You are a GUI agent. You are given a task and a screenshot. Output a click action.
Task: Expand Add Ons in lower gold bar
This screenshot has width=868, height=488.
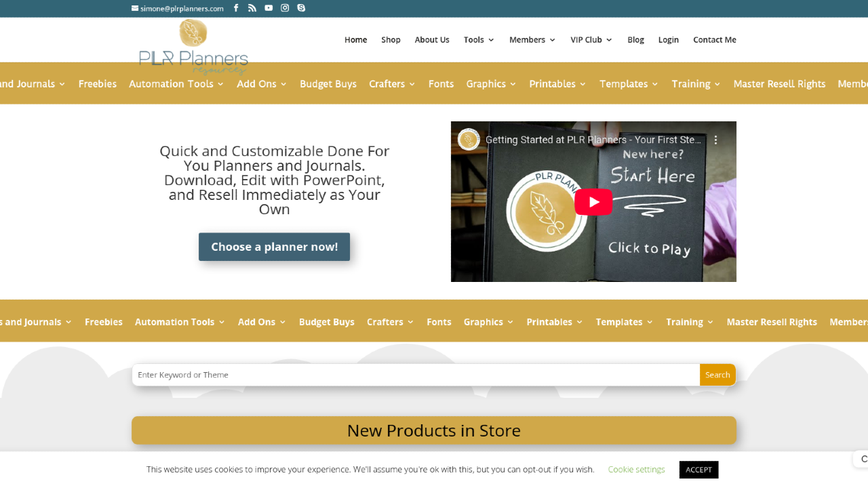[262, 322]
